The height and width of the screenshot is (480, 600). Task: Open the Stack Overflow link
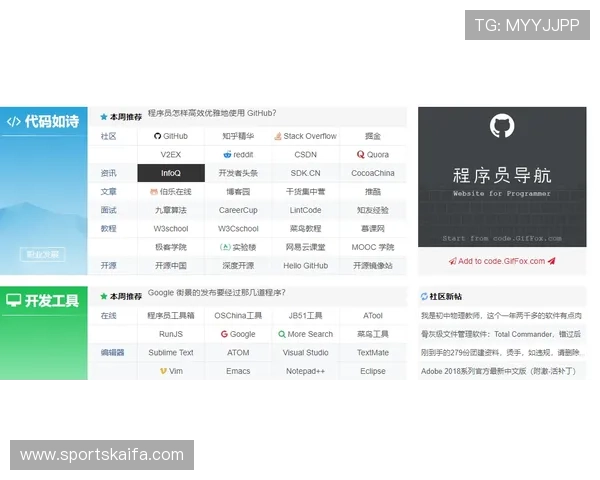click(x=305, y=136)
